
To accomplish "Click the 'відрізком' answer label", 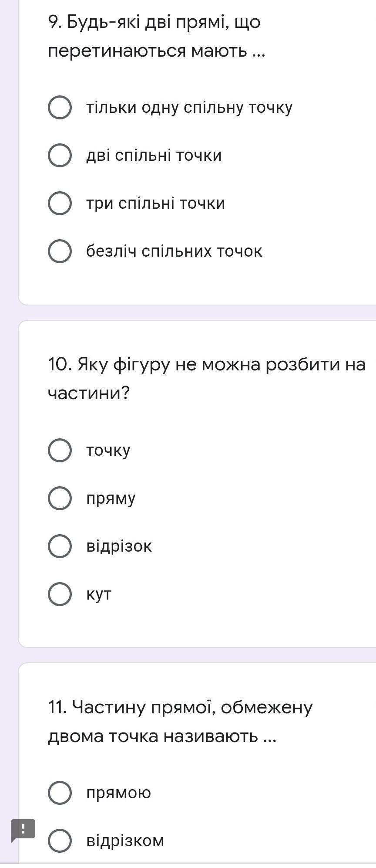I will tap(125, 841).
